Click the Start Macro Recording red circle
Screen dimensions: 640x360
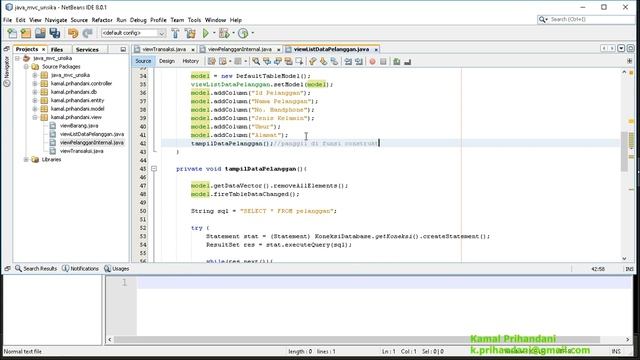point(372,62)
